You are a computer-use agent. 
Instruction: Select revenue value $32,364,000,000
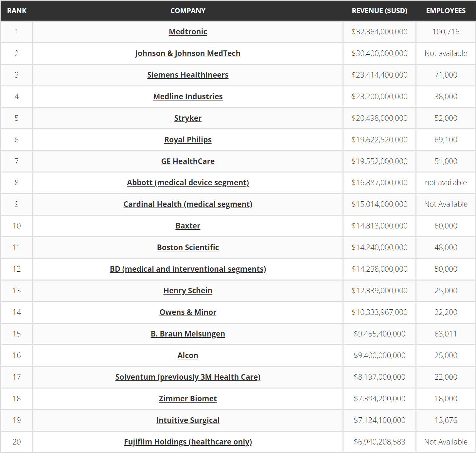(x=379, y=32)
